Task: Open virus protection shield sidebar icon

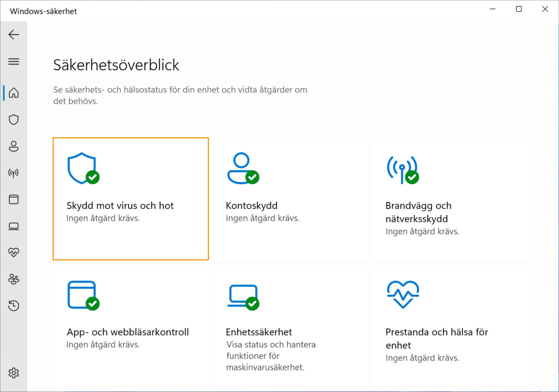Action: coord(14,120)
